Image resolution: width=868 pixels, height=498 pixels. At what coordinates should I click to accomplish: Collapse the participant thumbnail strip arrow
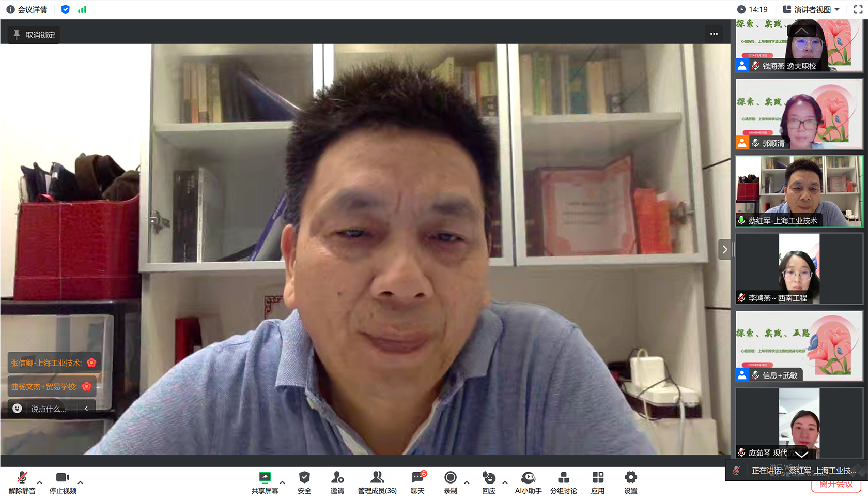[725, 249]
